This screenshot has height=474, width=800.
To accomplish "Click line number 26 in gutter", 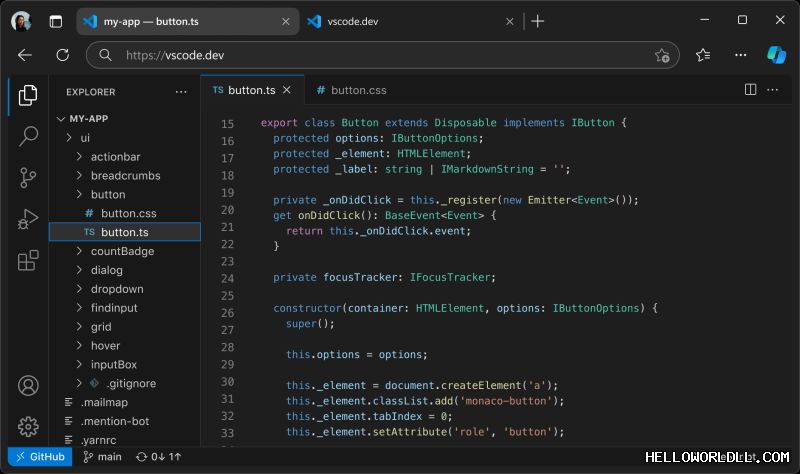I will point(228,313).
